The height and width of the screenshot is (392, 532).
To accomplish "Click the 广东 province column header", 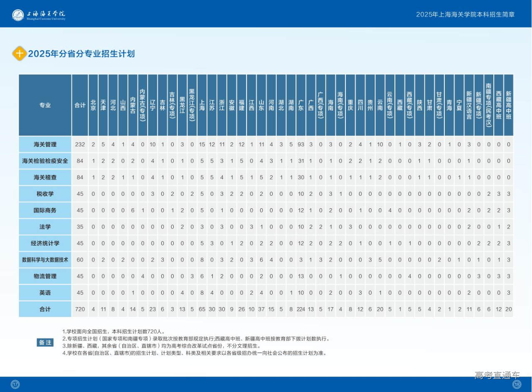I will pyautogui.click(x=301, y=105).
